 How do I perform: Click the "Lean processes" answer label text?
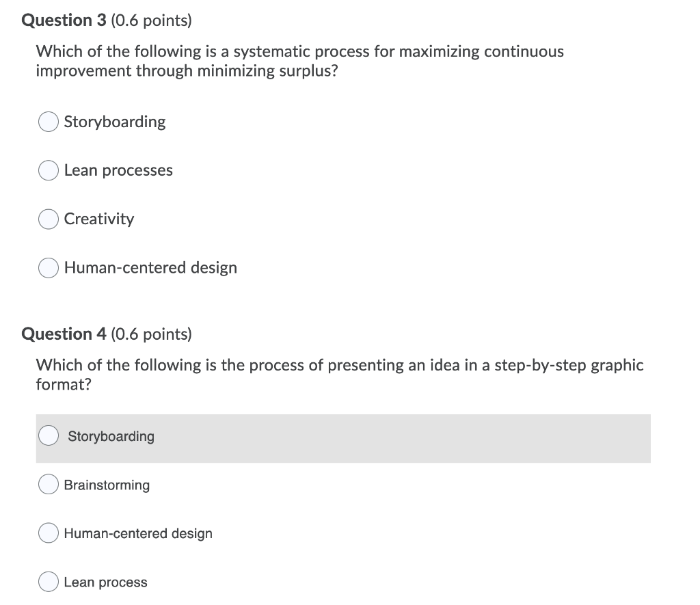point(118,170)
